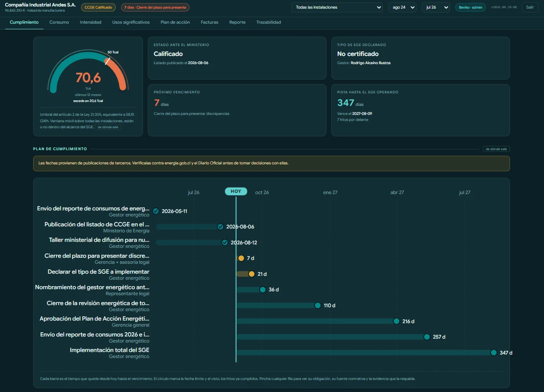
Task: Open the Intensidad tab
Action: [x=90, y=22]
